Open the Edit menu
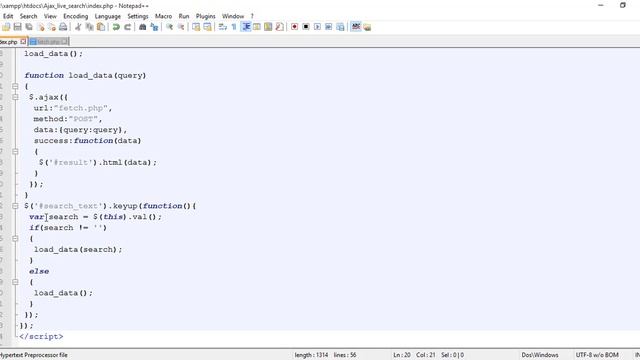The image size is (640, 360). point(8,16)
